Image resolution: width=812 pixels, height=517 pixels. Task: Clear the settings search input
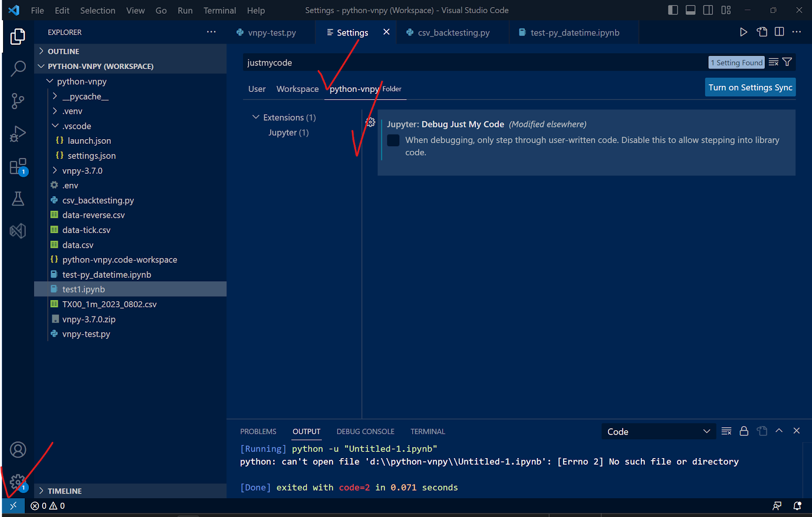(x=773, y=62)
